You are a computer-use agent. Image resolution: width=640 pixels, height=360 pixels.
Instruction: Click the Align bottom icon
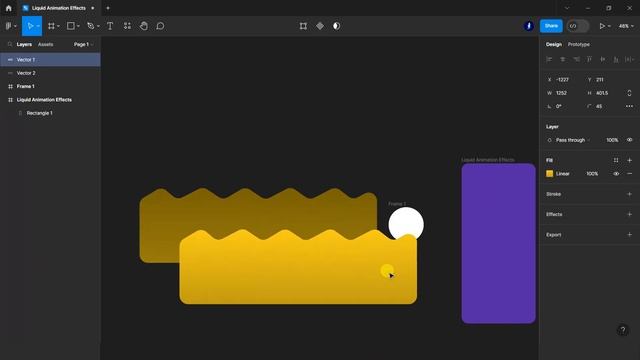pos(616,60)
